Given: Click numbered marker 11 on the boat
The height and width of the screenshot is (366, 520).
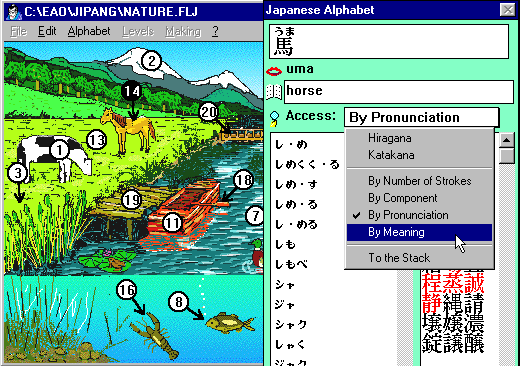Looking at the screenshot, I should tap(172, 223).
